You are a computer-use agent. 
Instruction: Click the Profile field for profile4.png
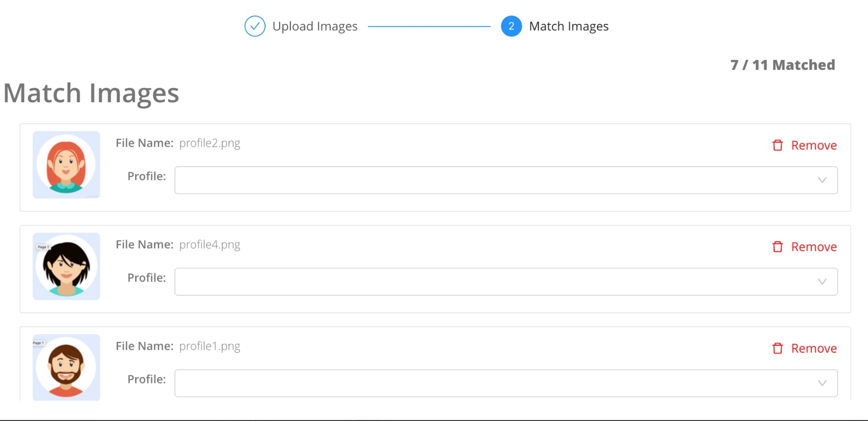pyautogui.click(x=506, y=282)
